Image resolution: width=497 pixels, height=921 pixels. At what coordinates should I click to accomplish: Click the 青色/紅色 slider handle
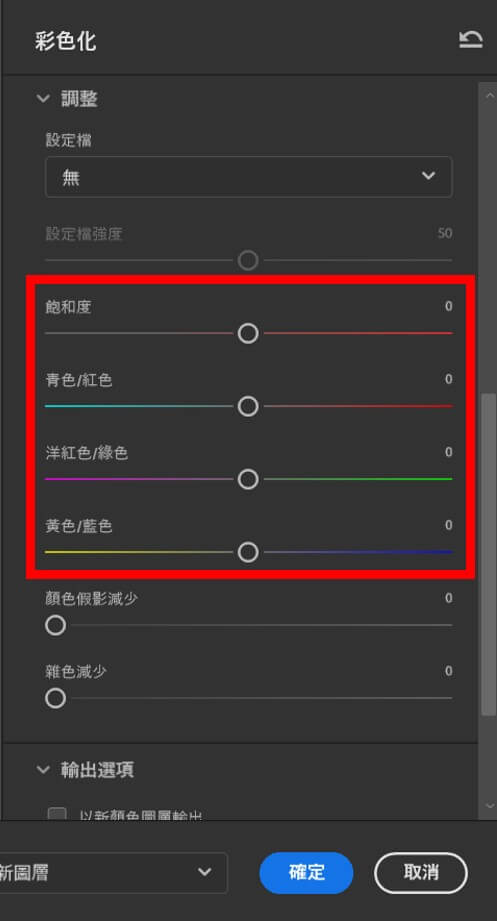248,406
